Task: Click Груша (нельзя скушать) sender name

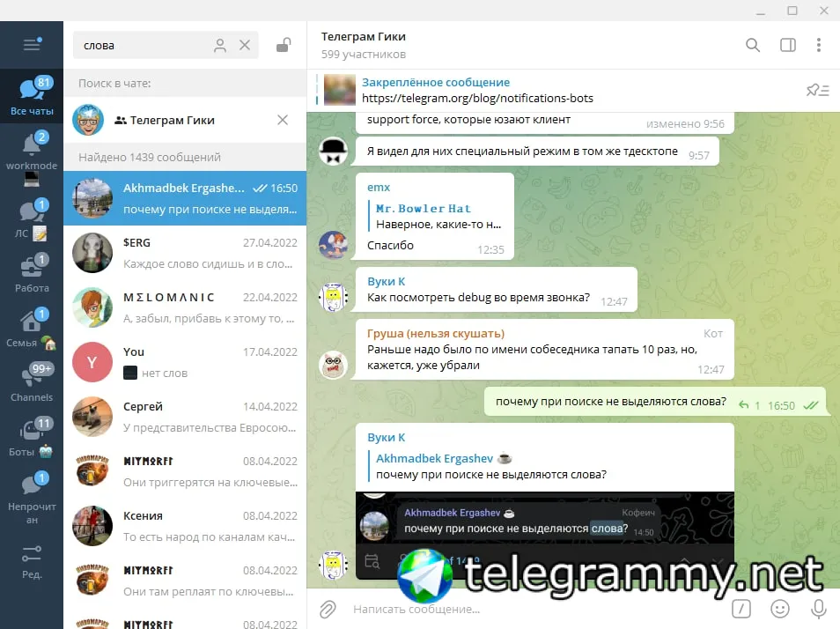Action: tap(436, 333)
